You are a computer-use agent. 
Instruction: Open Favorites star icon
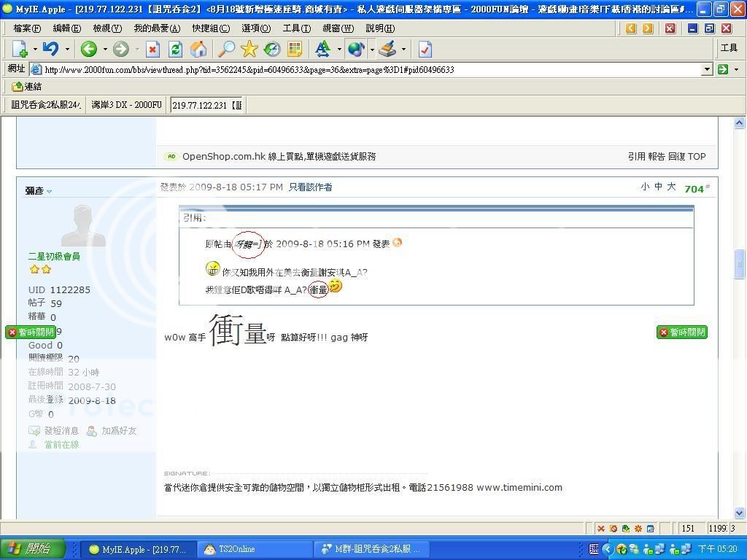[249, 49]
